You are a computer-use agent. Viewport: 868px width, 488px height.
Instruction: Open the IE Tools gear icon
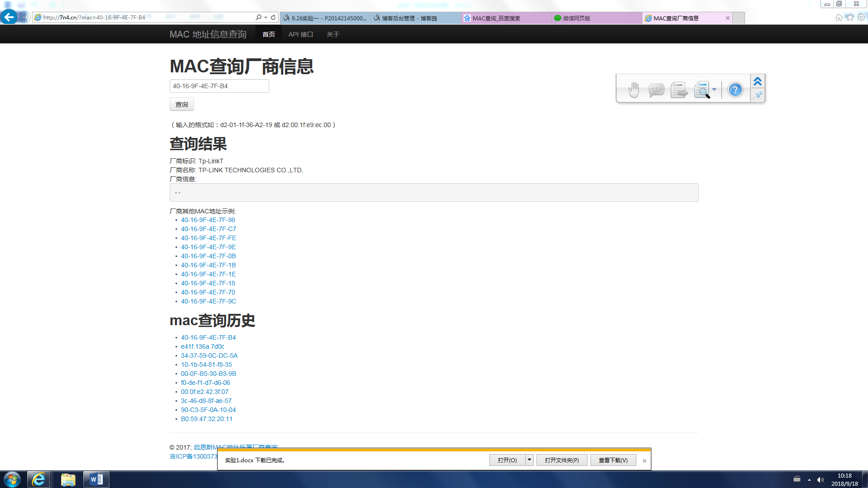click(861, 17)
